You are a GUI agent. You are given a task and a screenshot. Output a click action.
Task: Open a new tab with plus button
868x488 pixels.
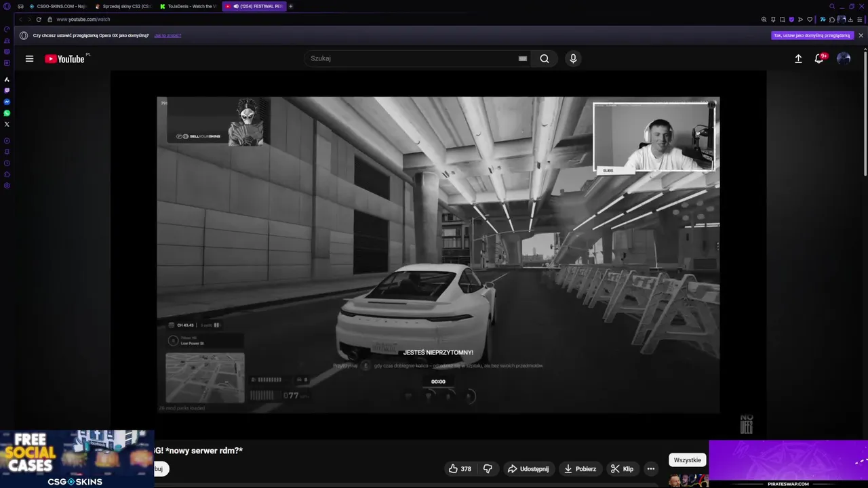tap(291, 6)
